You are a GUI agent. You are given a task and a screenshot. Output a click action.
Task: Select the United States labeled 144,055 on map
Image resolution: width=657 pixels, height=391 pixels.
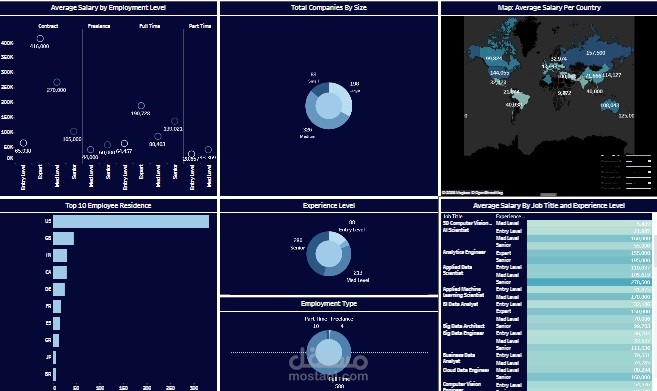[x=499, y=73]
